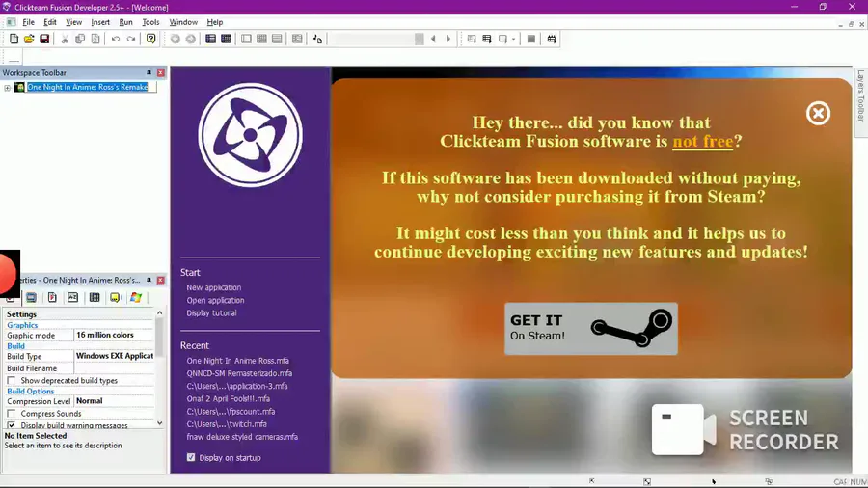Click the Cut scissors icon
This screenshot has width=868, height=488.
tap(65, 39)
